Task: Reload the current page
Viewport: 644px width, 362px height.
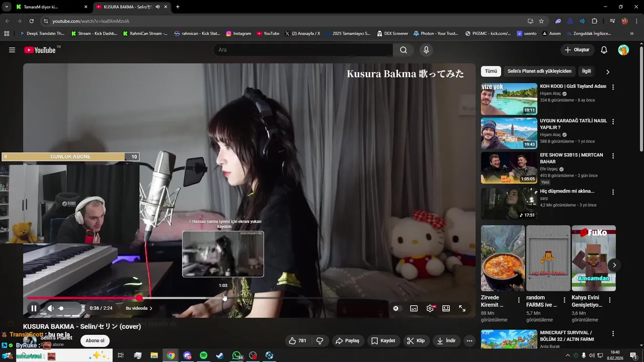Action: (x=31, y=21)
